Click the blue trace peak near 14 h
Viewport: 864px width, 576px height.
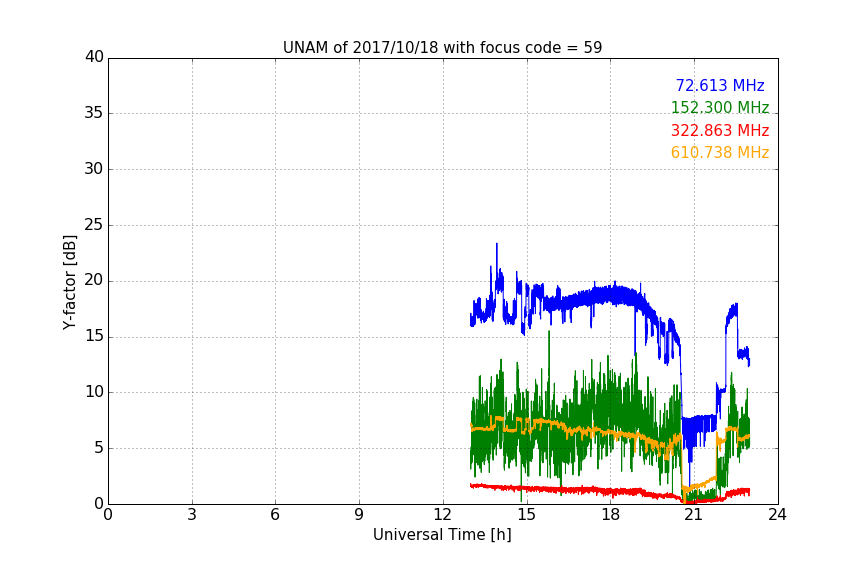pyautogui.click(x=496, y=245)
